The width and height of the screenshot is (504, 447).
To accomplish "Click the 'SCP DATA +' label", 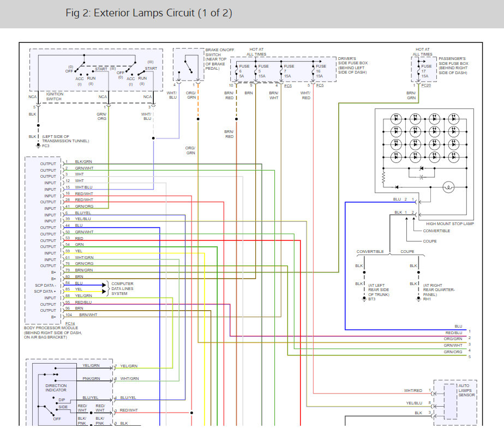I will [45, 291].
